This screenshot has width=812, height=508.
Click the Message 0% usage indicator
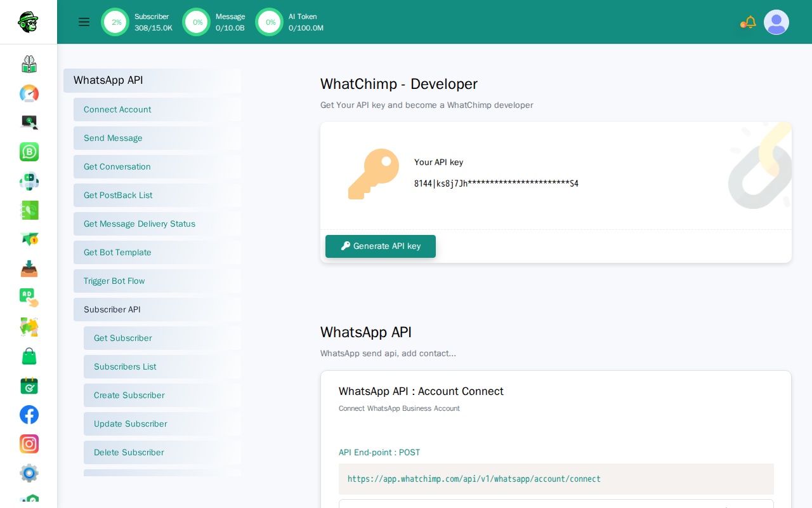pos(197,22)
